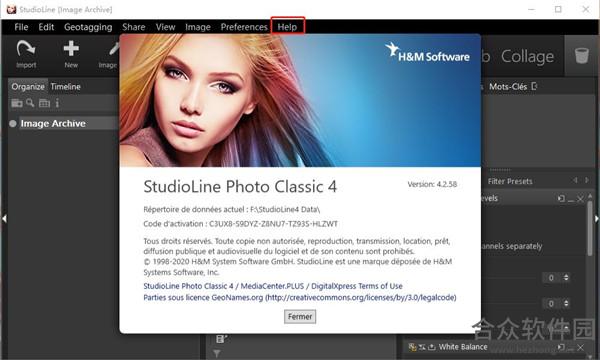Collapse right panel with the right-edge arrow
This screenshot has width=600, height=360.
click(x=596, y=219)
